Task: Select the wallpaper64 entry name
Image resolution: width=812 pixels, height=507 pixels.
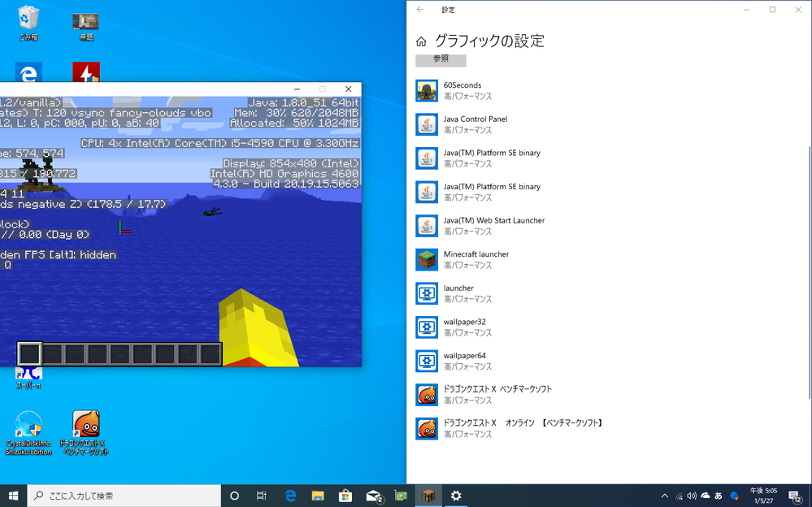Action: 464,355
